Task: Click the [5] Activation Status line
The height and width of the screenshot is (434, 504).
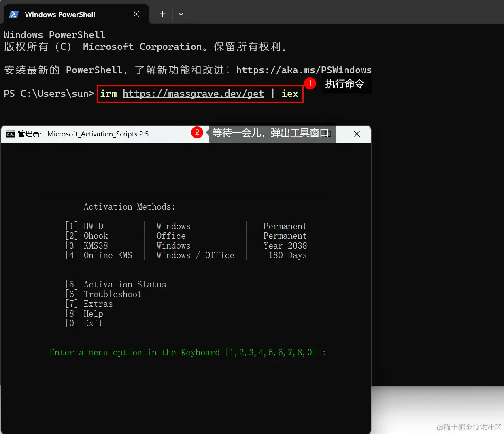Action: coord(116,284)
